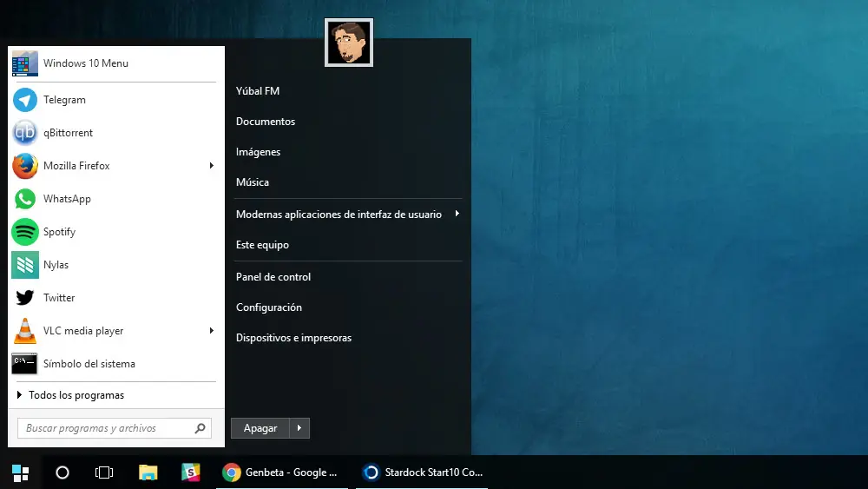Click the Twitter bird icon
The height and width of the screenshot is (489, 868).
click(x=25, y=297)
